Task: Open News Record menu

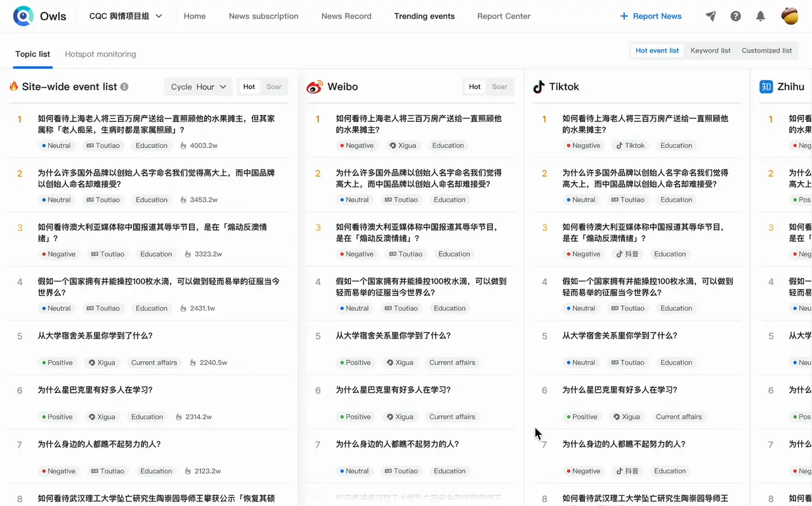Action: coord(346,16)
